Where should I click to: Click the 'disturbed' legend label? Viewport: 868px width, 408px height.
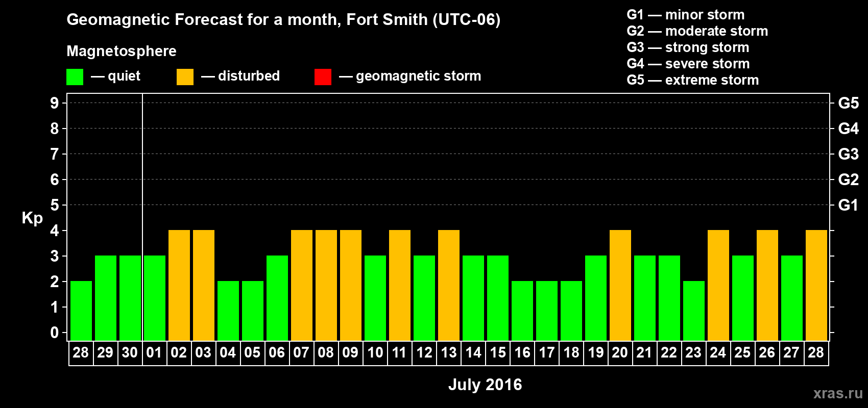coord(249,76)
